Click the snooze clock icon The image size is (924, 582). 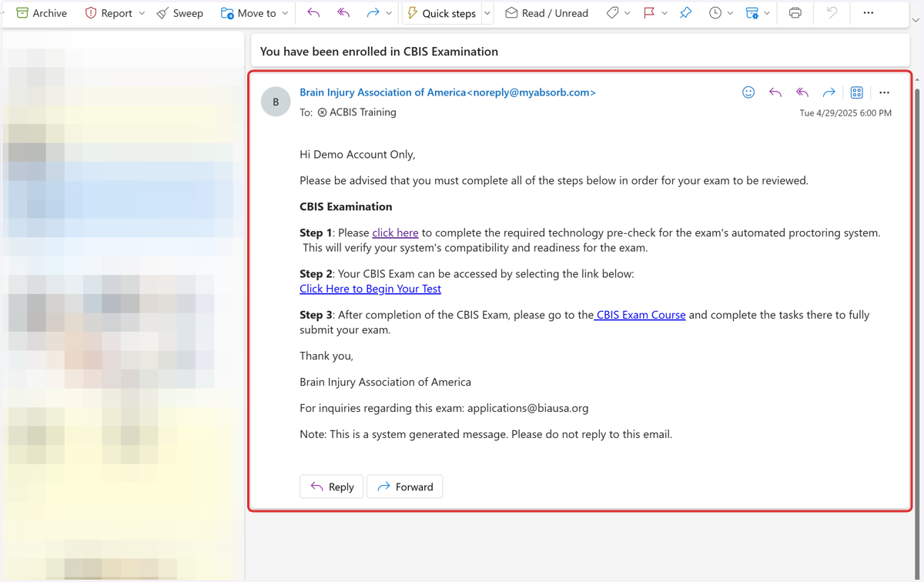coord(715,13)
